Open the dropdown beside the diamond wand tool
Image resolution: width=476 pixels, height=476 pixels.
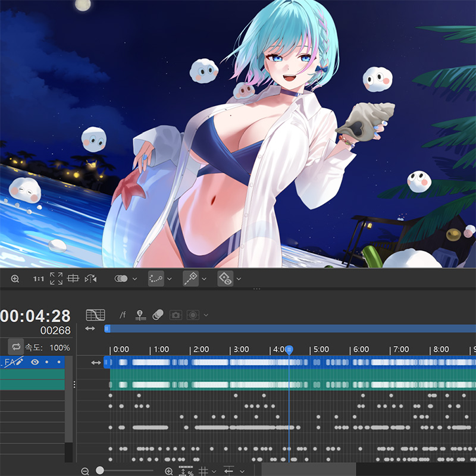[x=204, y=278]
